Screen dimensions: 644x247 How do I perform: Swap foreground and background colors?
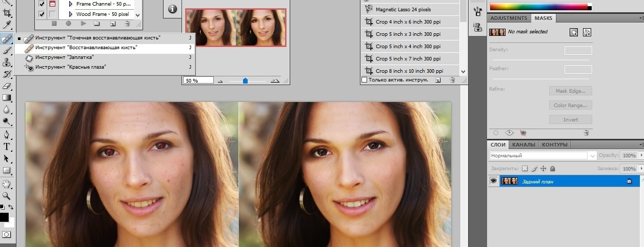[x=11, y=207]
